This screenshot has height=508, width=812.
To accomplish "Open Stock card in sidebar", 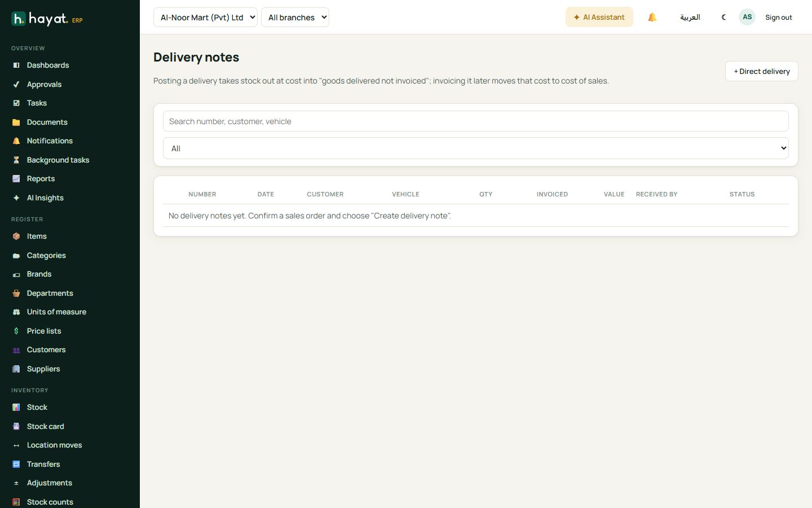I will [x=45, y=427].
